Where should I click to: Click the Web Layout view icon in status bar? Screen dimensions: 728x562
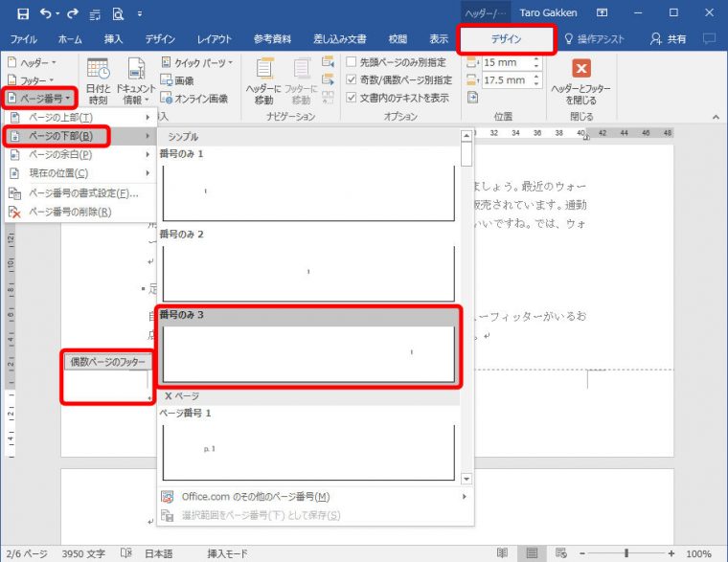[x=561, y=552]
